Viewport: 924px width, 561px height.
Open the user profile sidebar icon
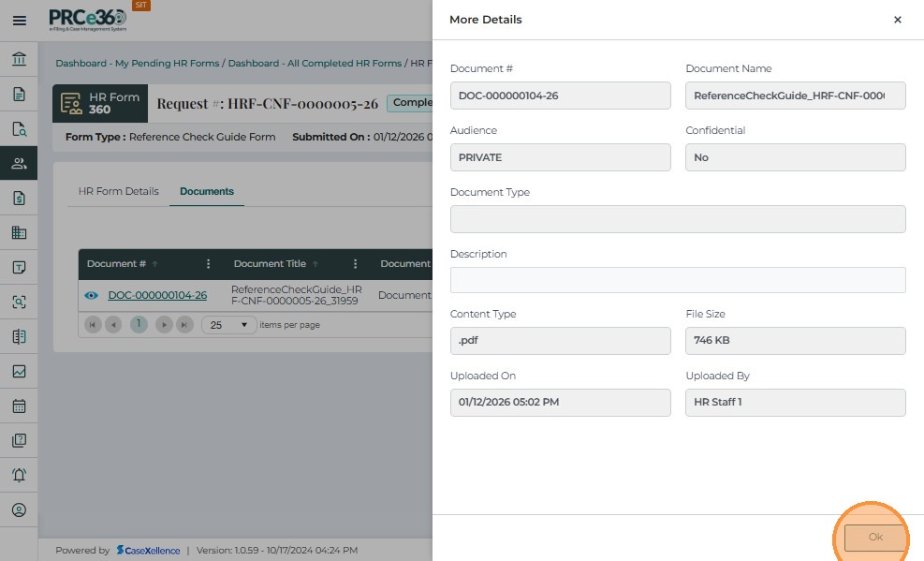pyautogui.click(x=19, y=509)
